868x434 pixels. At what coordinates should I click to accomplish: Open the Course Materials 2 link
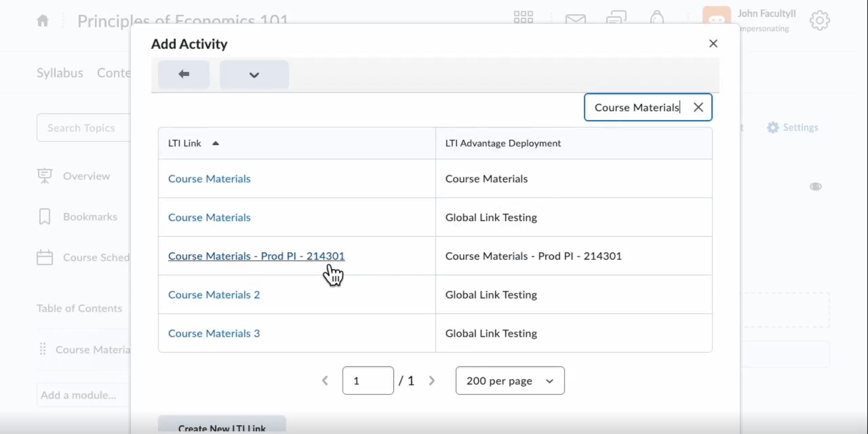tap(214, 295)
